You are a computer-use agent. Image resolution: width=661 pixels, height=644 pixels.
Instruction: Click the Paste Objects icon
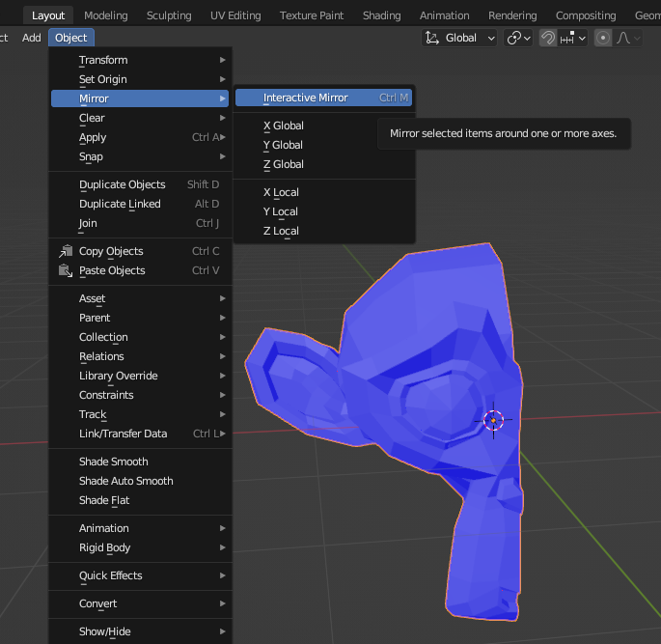66,270
